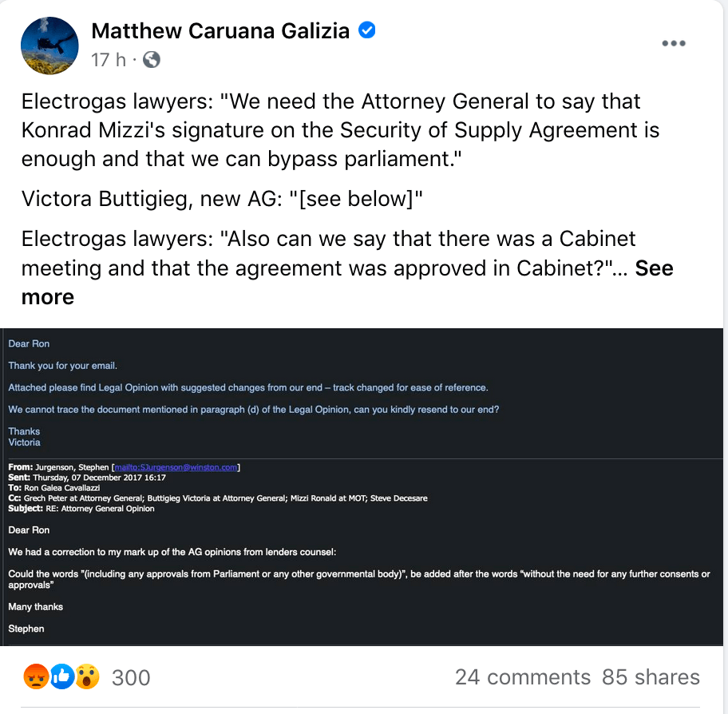
Task: Click the thumbs-up like reaction icon
Action: pyautogui.click(x=61, y=676)
